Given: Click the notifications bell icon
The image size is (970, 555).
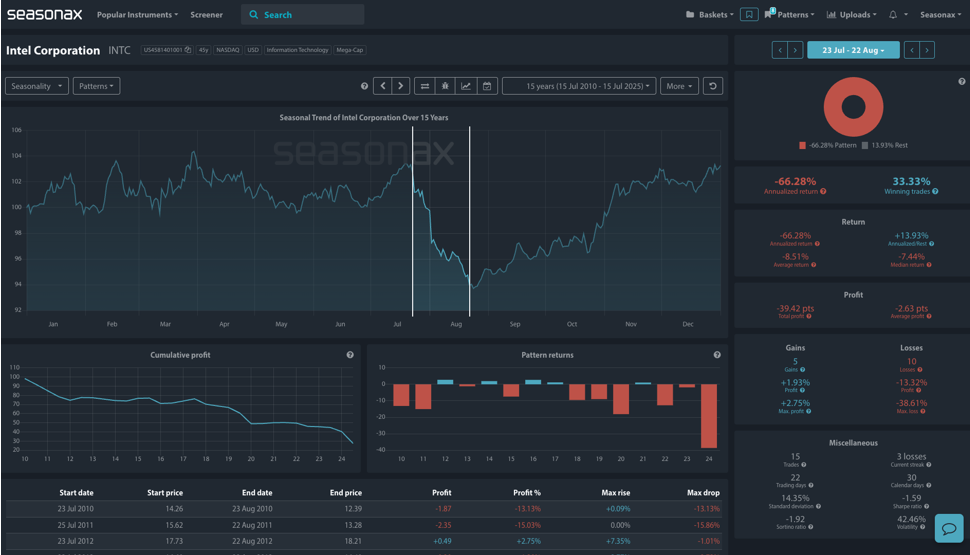Looking at the screenshot, I should click(893, 15).
